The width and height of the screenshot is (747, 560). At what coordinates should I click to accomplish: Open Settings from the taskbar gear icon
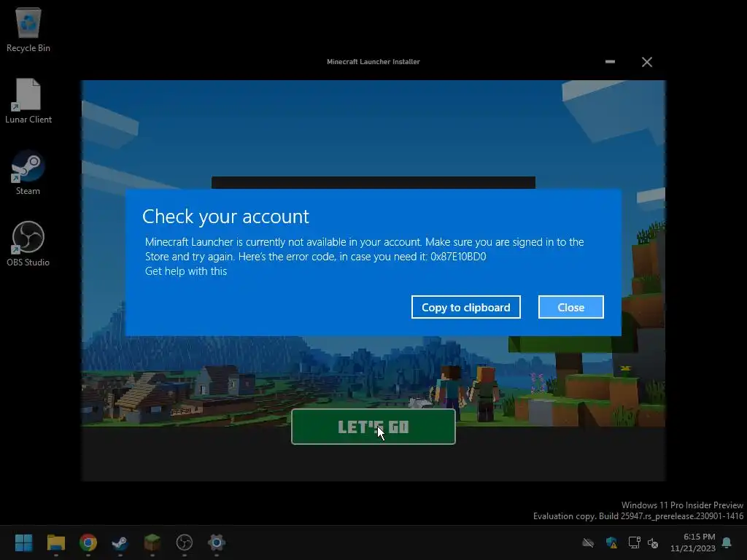point(216,542)
